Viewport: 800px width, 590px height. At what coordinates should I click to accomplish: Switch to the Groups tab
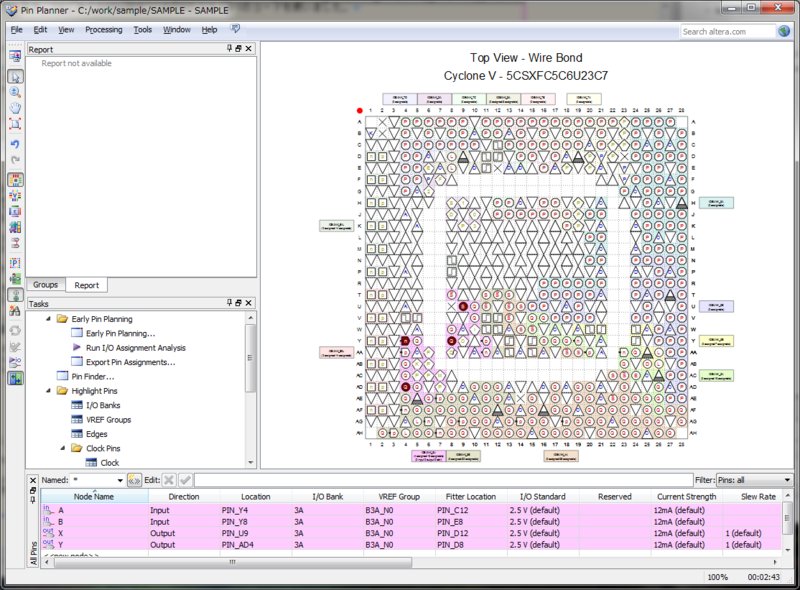tap(45, 285)
